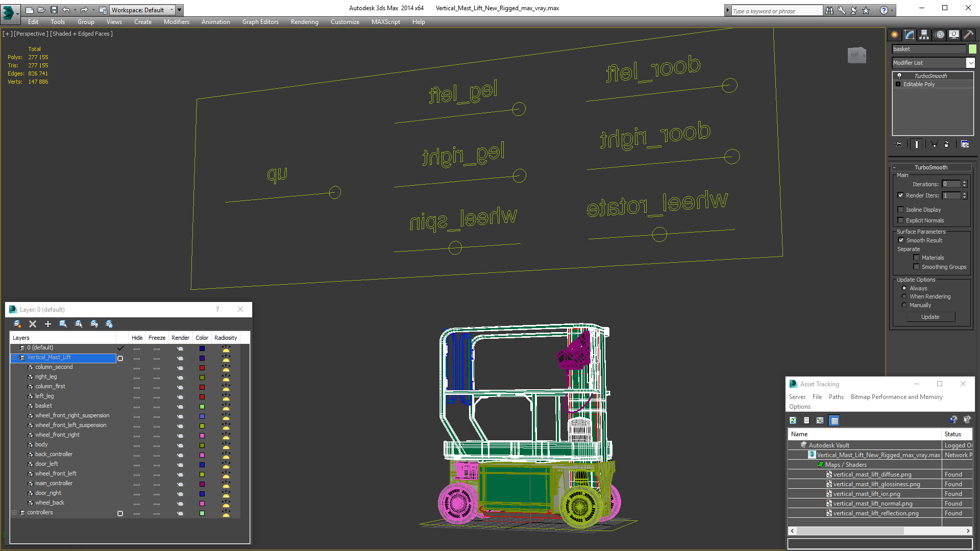The height and width of the screenshot is (551, 980).
Task: Click the Redo arrow icon
Action: pyautogui.click(x=84, y=10)
